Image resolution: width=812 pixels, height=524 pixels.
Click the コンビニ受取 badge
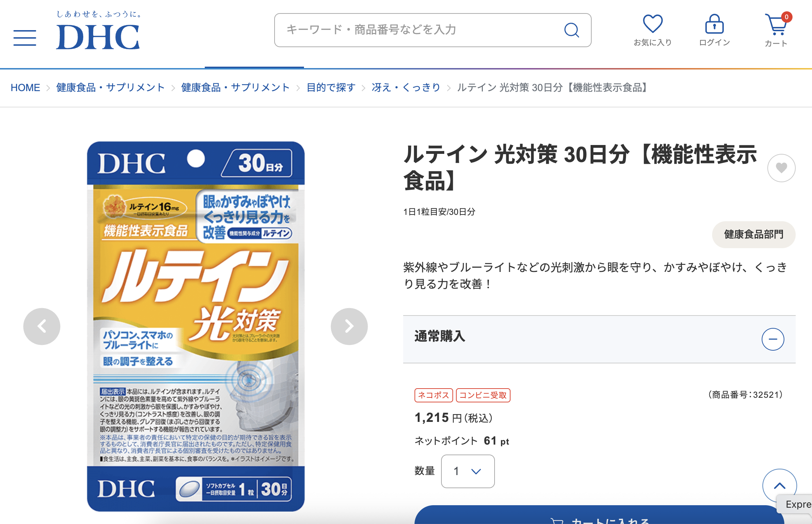coord(483,395)
